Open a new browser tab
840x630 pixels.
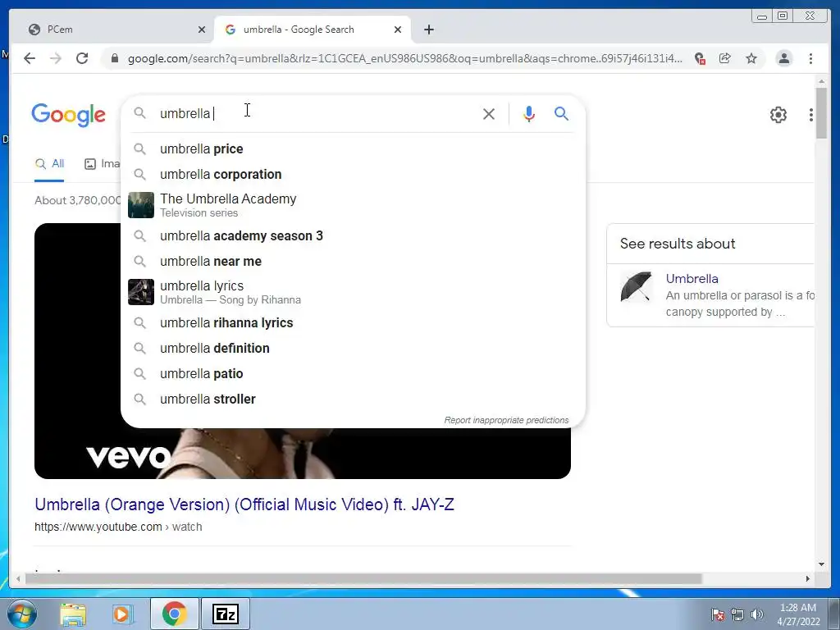428,30
